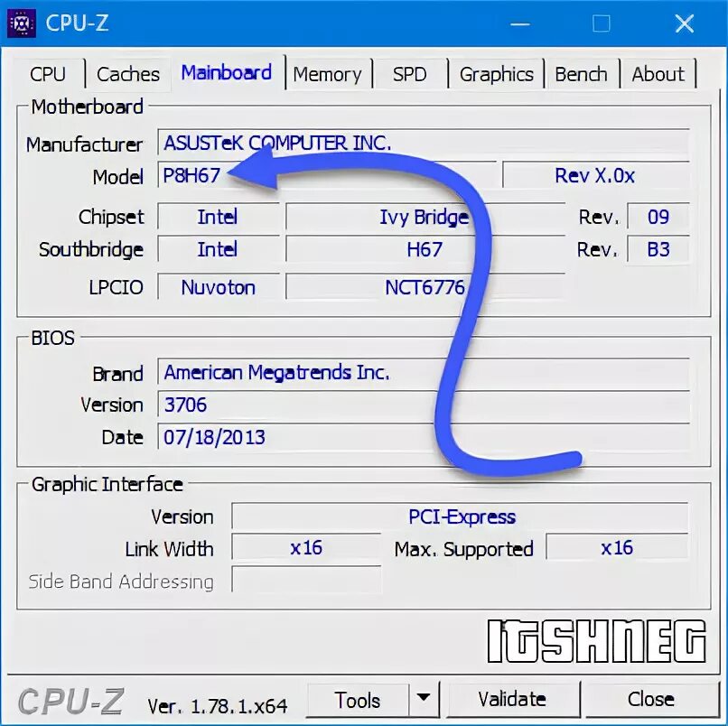Click the Link Width x16 value
Image resolution: width=728 pixels, height=726 pixels.
coord(306,548)
